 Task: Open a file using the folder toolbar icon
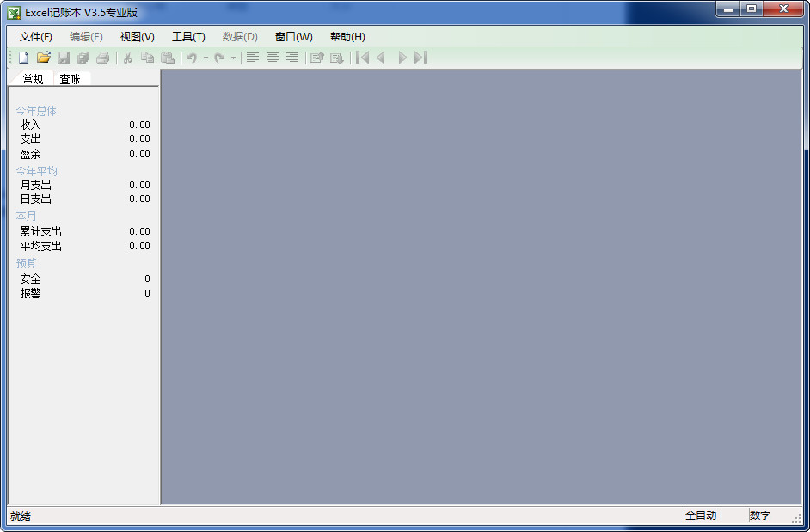coord(44,58)
